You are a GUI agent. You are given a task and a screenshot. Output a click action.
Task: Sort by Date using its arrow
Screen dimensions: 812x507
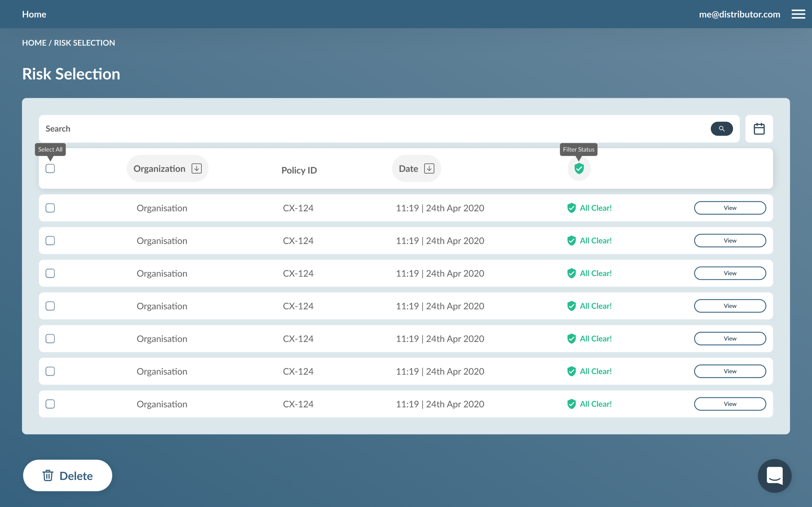(429, 168)
